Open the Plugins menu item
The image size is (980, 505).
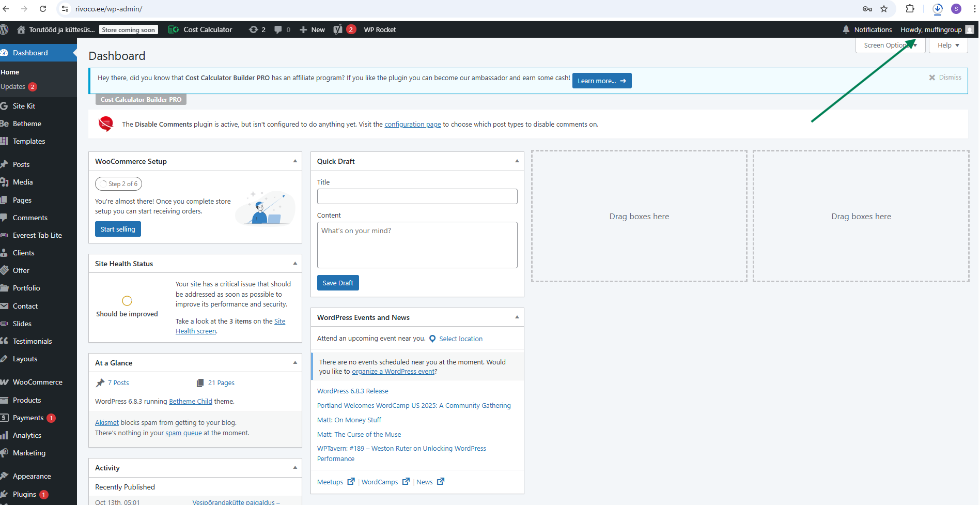(24, 494)
